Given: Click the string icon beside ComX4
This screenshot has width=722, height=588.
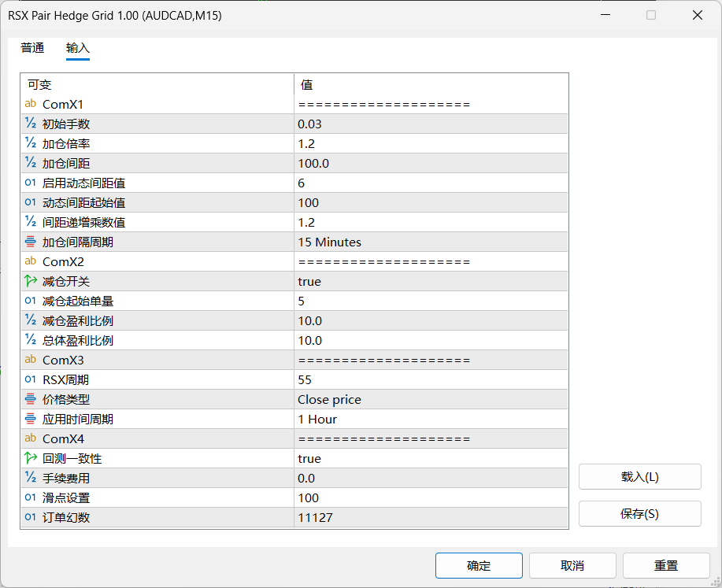Looking at the screenshot, I should 31,438.
